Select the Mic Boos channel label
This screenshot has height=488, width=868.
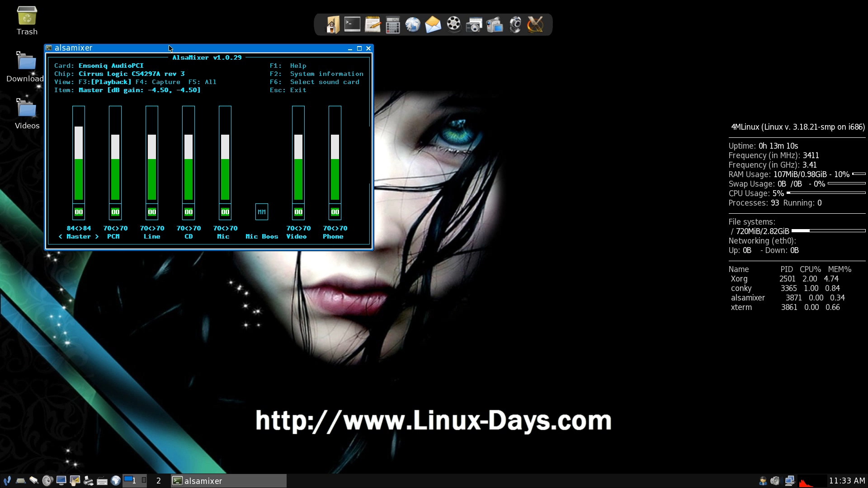(x=262, y=236)
